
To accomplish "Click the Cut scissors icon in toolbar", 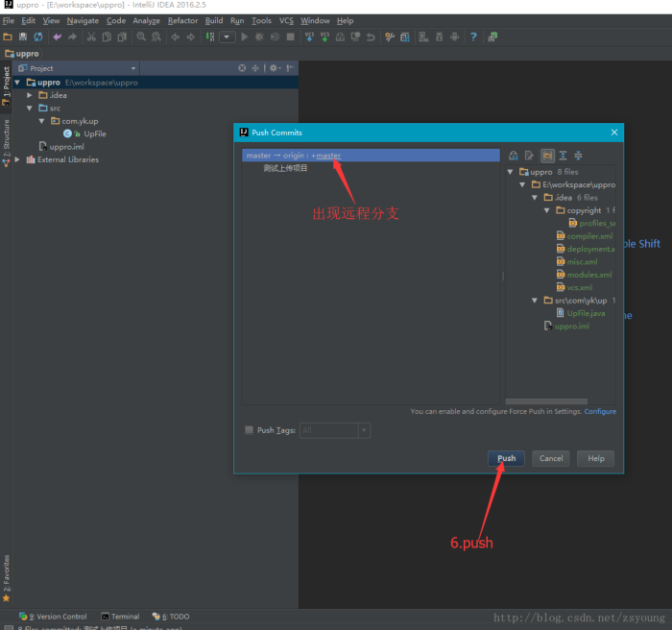I will [91, 37].
